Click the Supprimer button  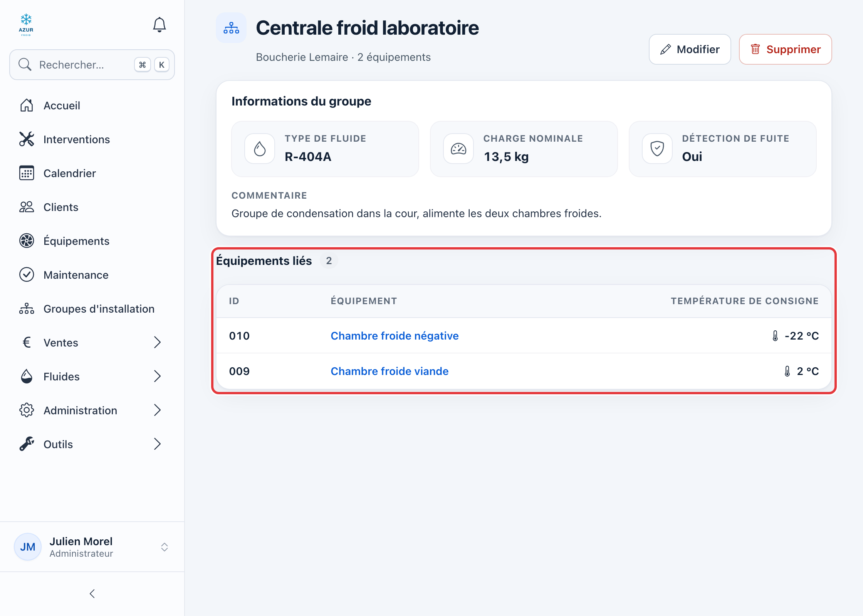(x=785, y=49)
